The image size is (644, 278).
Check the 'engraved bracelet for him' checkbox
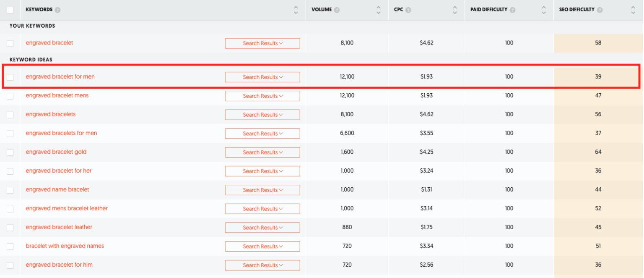click(x=10, y=265)
